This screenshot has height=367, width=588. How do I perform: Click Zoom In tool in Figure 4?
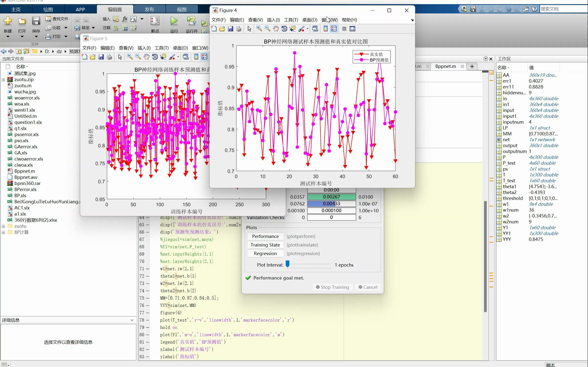(x=259, y=29)
